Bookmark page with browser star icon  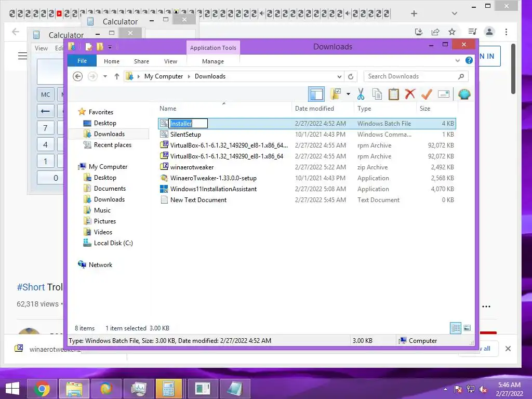pos(451,32)
